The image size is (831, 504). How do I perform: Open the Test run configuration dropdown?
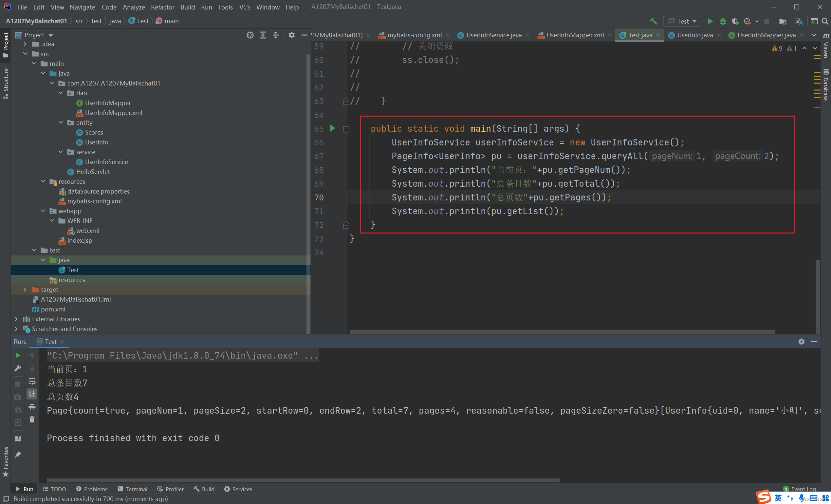click(682, 21)
